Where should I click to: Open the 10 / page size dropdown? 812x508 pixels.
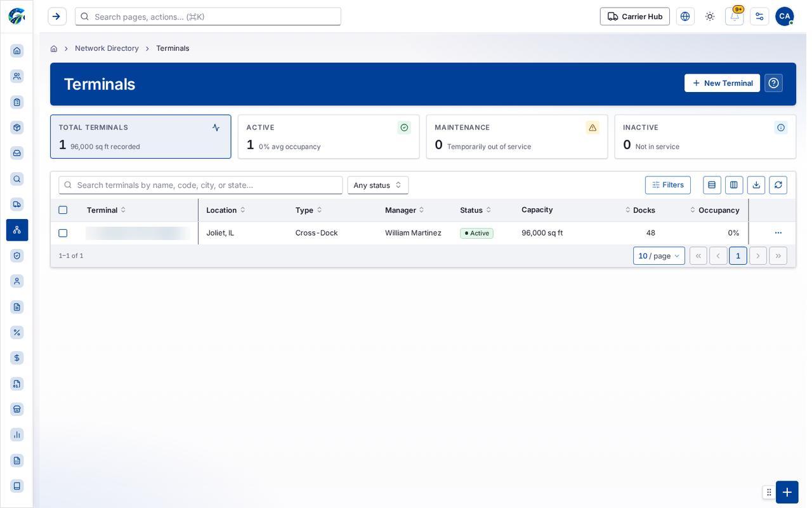[659, 256]
